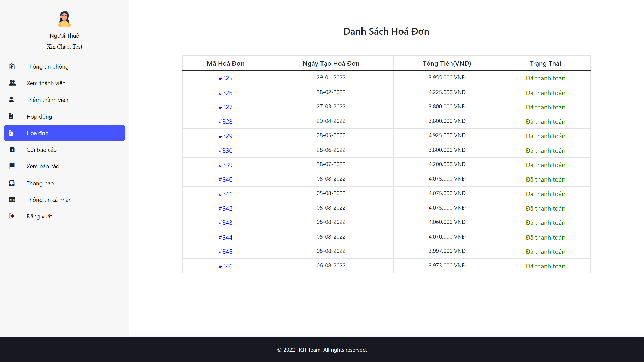
Task: Click Đăng xuất to log out
Action: pos(39,216)
